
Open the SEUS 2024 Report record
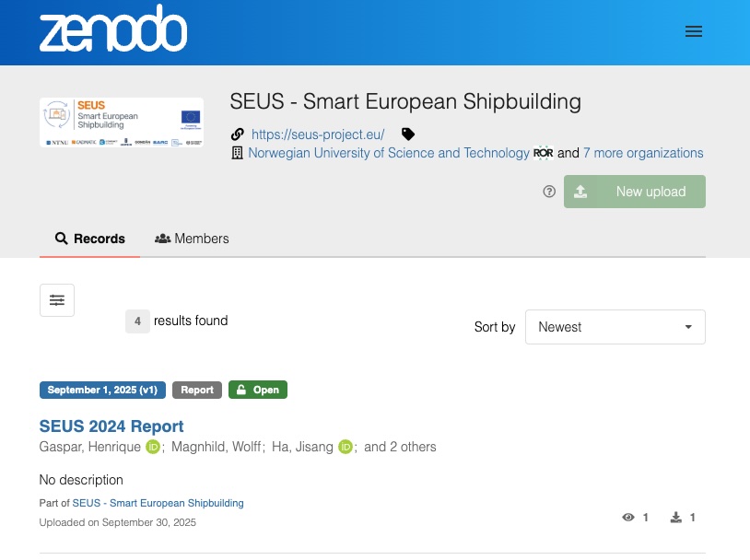point(111,426)
